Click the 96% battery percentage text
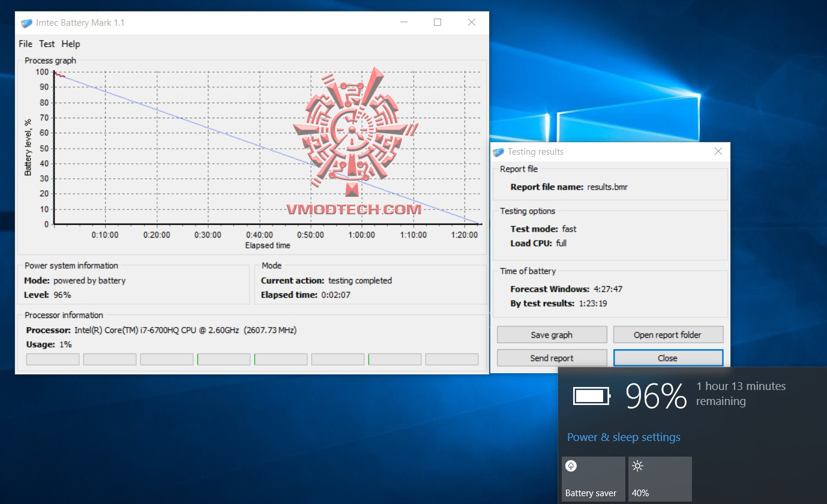The width and height of the screenshot is (827, 504). coord(656,394)
